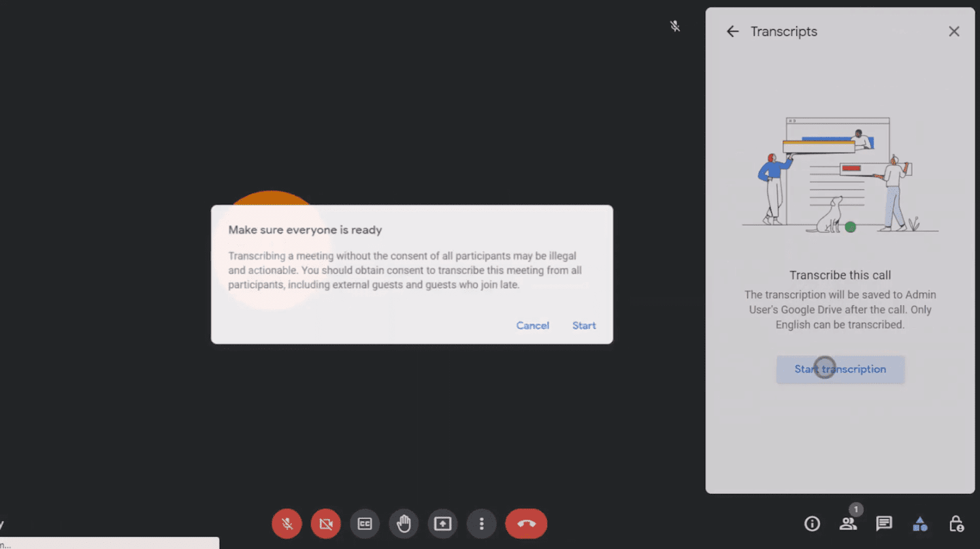Click the 'Transcribe this call' heading
The width and height of the screenshot is (980, 549).
[x=840, y=275]
